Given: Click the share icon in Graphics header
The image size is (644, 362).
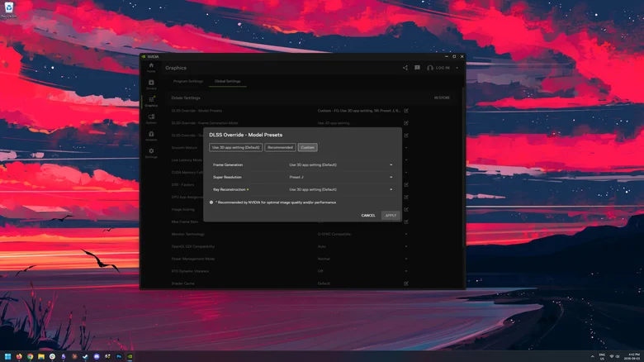Looking at the screenshot, I should (405, 68).
